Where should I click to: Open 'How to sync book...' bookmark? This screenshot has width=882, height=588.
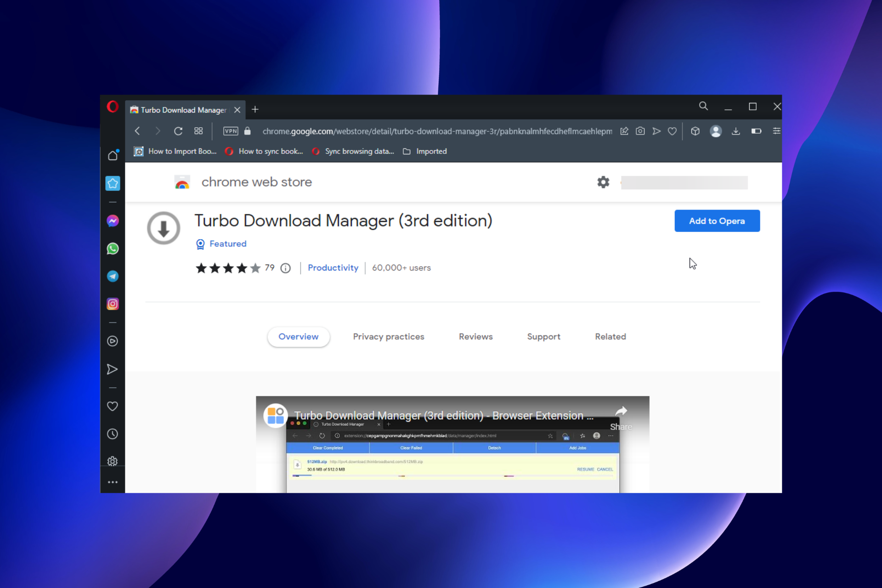[264, 152]
